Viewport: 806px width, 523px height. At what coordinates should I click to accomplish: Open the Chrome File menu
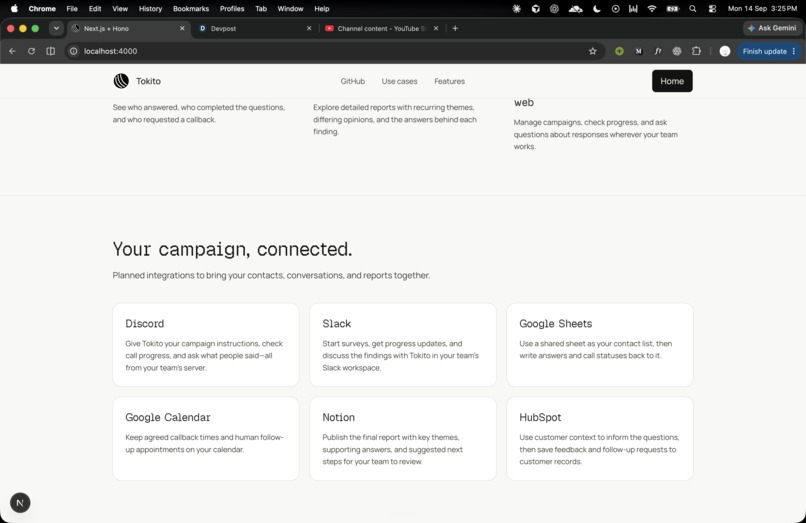point(72,8)
